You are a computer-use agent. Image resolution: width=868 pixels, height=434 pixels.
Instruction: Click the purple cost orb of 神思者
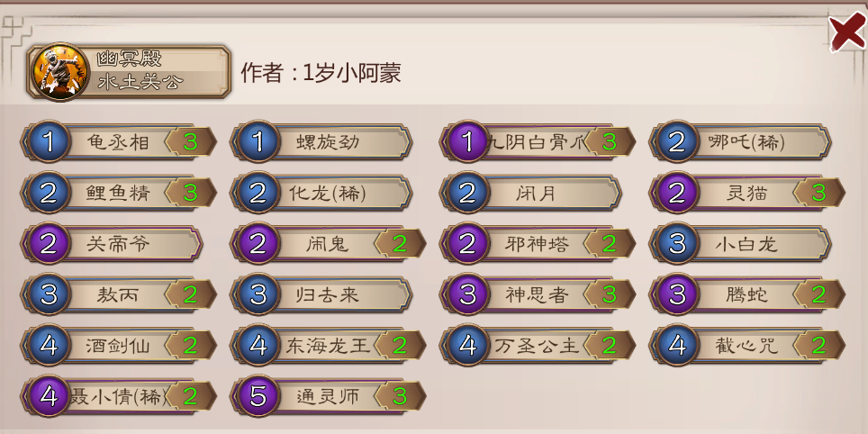click(467, 294)
